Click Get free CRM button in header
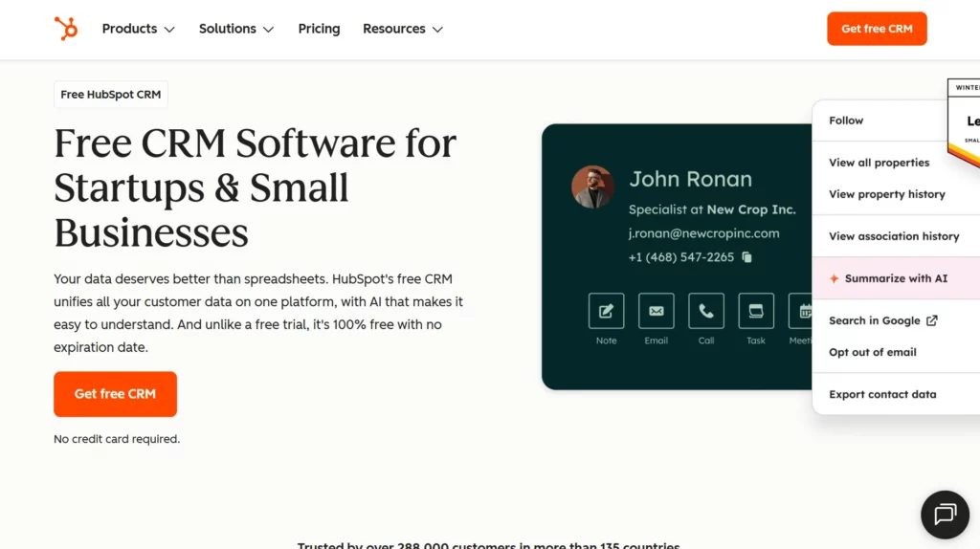 [x=877, y=29]
